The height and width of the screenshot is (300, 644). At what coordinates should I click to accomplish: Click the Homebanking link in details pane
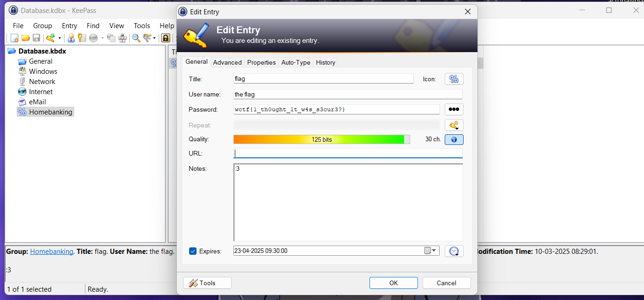click(x=52, y=252)
